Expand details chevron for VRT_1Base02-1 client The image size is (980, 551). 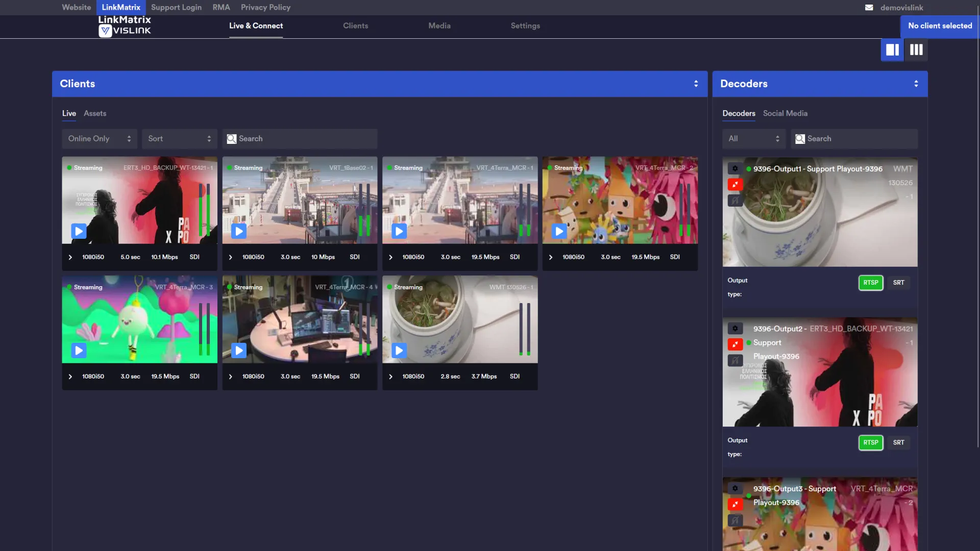231,257
